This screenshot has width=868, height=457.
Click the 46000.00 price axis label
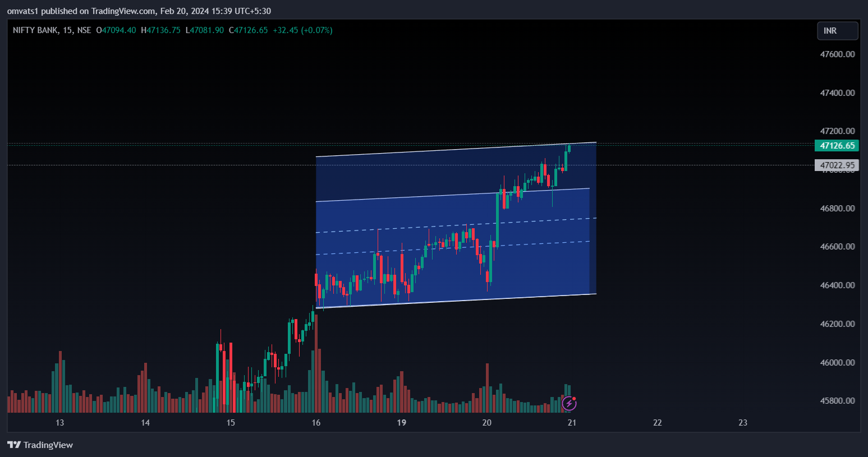[837, 363]
